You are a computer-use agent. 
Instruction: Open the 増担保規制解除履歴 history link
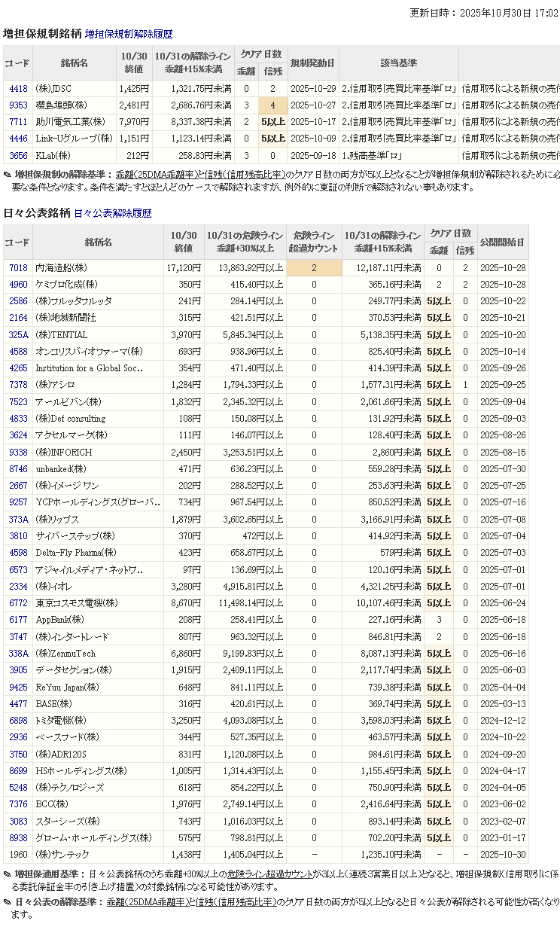(129, 34)
